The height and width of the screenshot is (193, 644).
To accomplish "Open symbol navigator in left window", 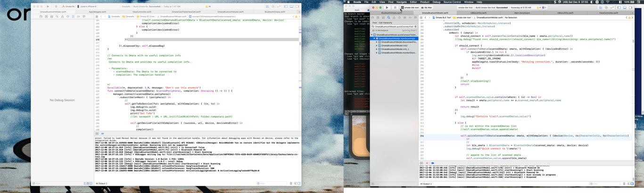I will [x=52, y=17].
